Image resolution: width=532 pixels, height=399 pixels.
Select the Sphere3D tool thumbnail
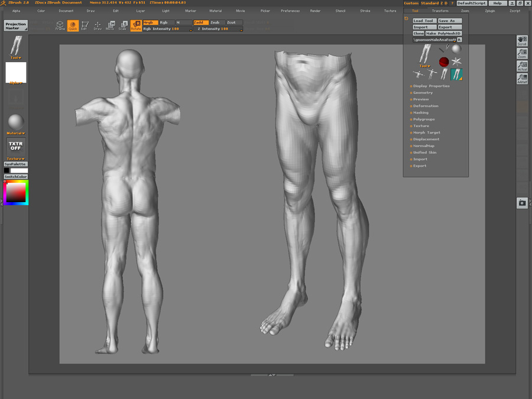(456, 49)
